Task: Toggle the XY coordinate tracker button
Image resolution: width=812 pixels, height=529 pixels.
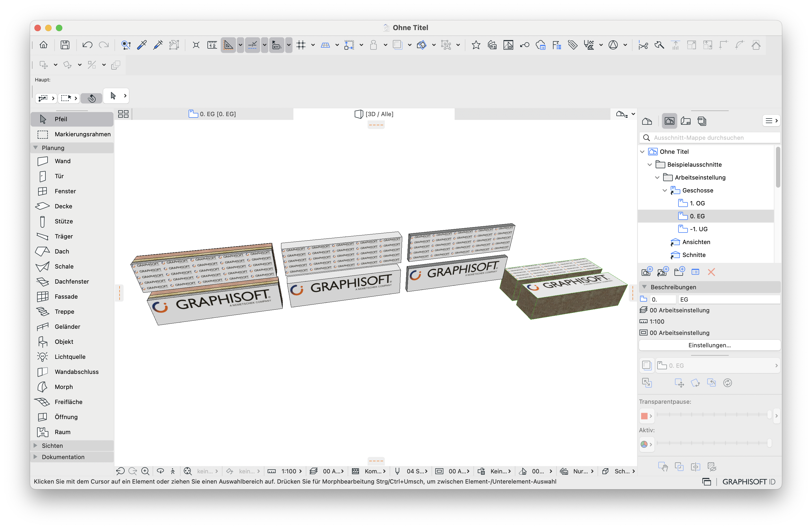Action: click(277, 45)
